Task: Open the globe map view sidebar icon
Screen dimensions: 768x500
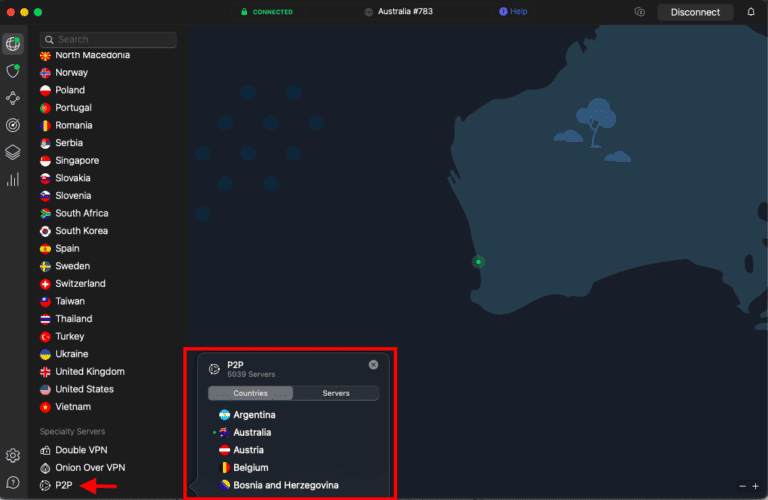Action: click(13, 44)
